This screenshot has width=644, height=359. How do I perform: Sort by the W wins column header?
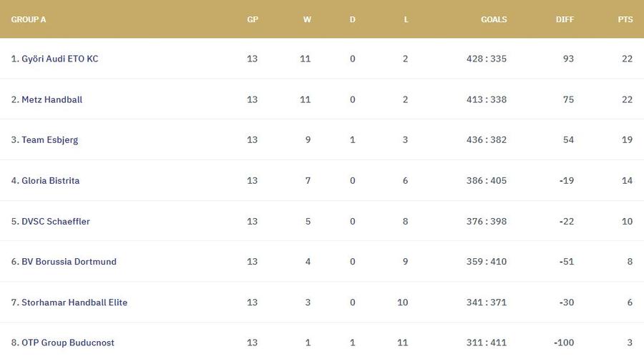pos(307,19)
